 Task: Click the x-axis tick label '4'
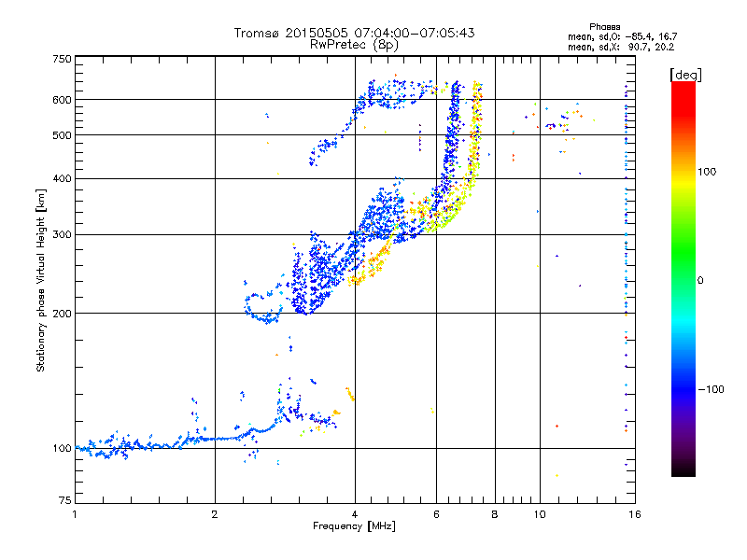pos(355,514)
